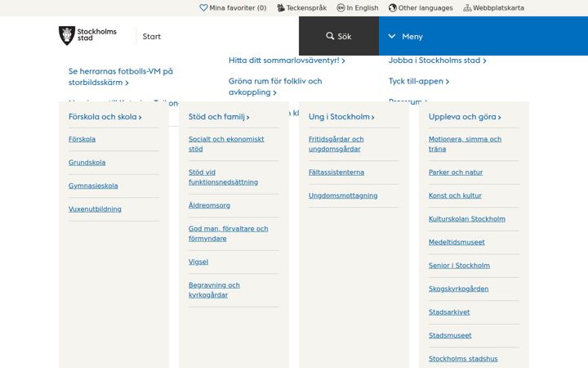
Task: Open the Uppleva och göra heading
Action: pos(465,117)
